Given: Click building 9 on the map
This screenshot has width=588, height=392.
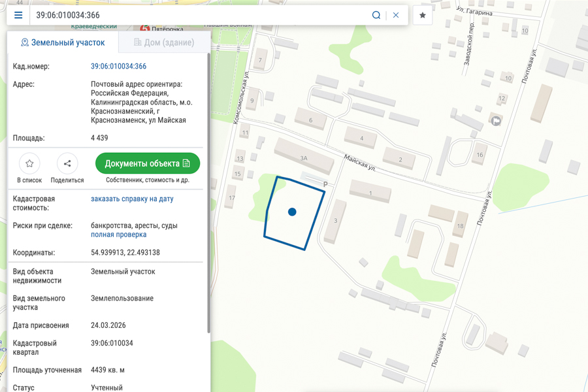Looking at the screenshot, I should tap(252, 100).
